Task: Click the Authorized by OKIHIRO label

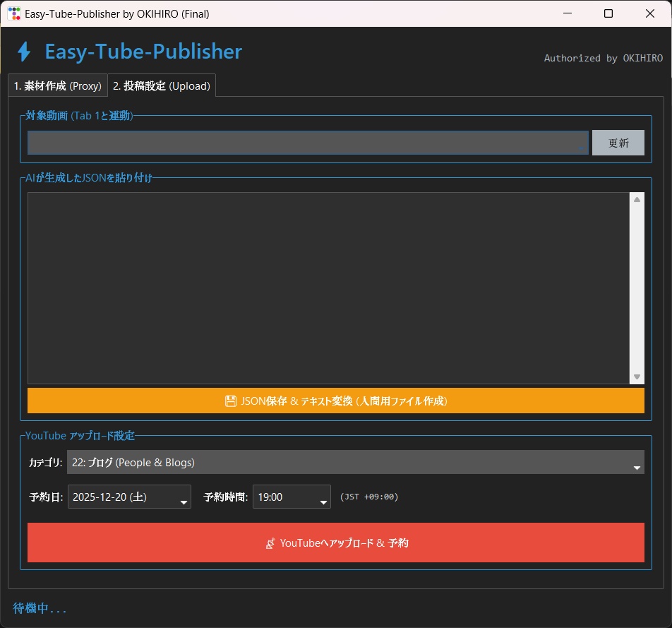Action: click(x=603, y=58)
